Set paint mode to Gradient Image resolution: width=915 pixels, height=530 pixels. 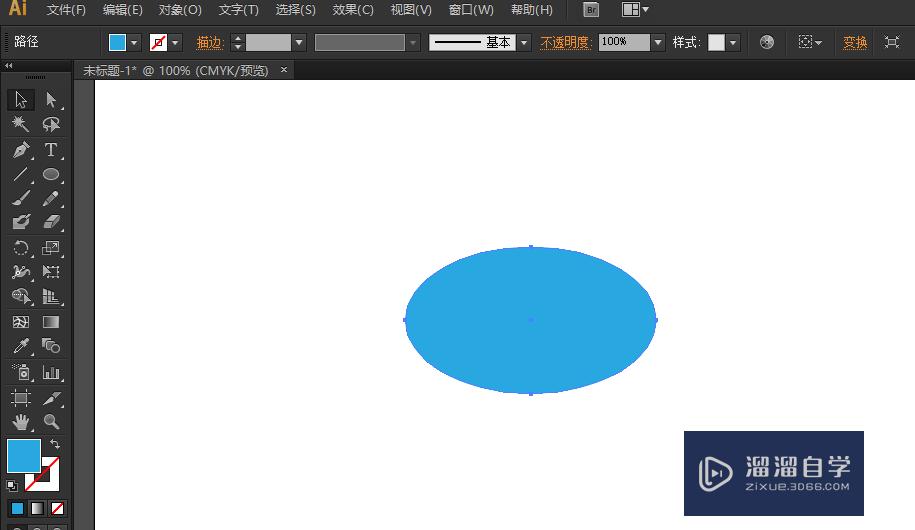tap(37, 508)
